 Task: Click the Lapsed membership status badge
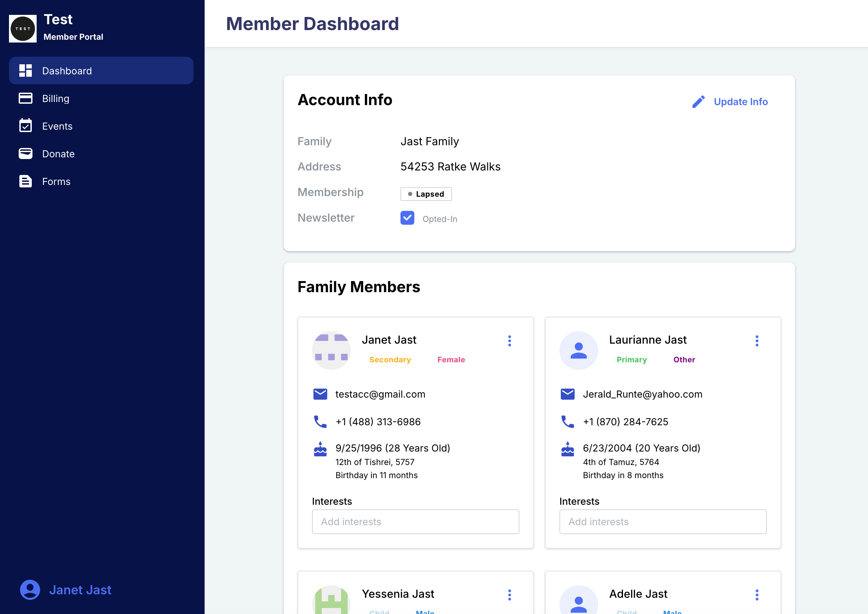click(426, 193)
